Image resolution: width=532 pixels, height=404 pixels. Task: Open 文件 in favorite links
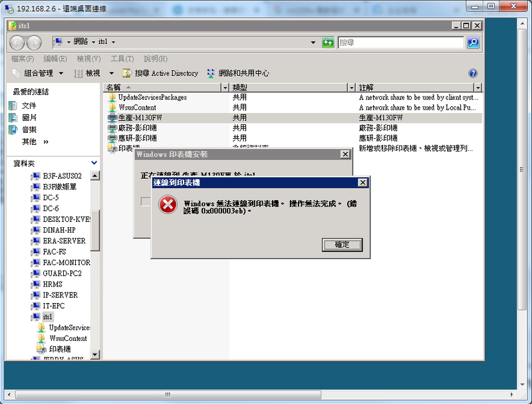click(x=29, y=106)
